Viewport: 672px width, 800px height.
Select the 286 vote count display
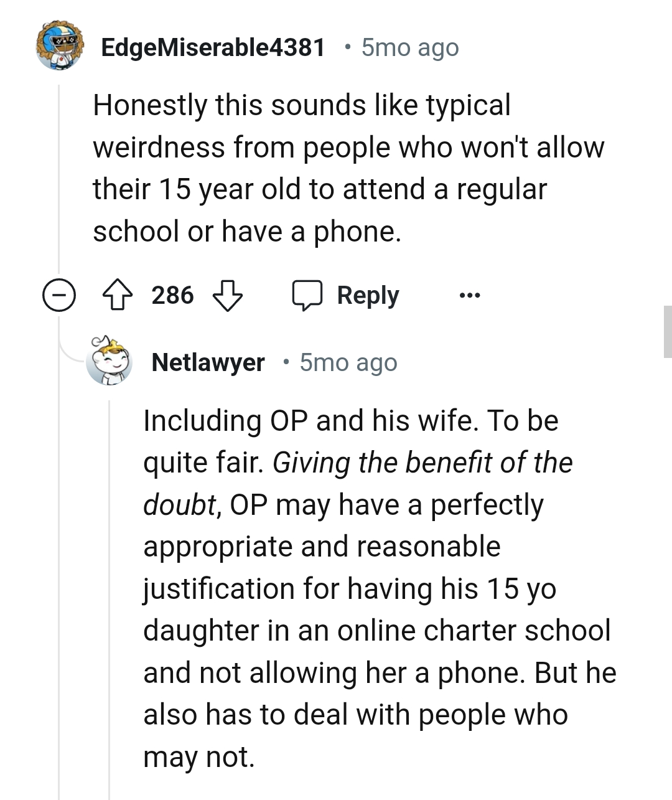[173, 295]
